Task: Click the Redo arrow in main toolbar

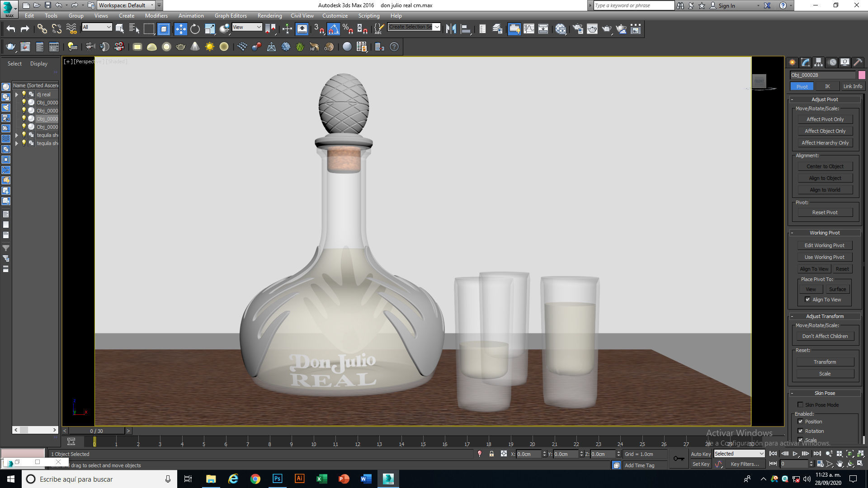Action: tap(25, 29)
